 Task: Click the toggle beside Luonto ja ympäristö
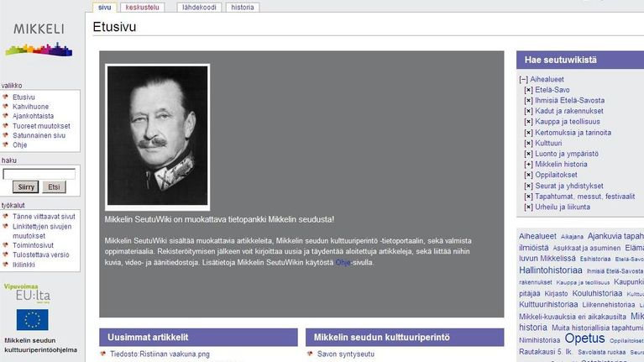tap(529, 154)
